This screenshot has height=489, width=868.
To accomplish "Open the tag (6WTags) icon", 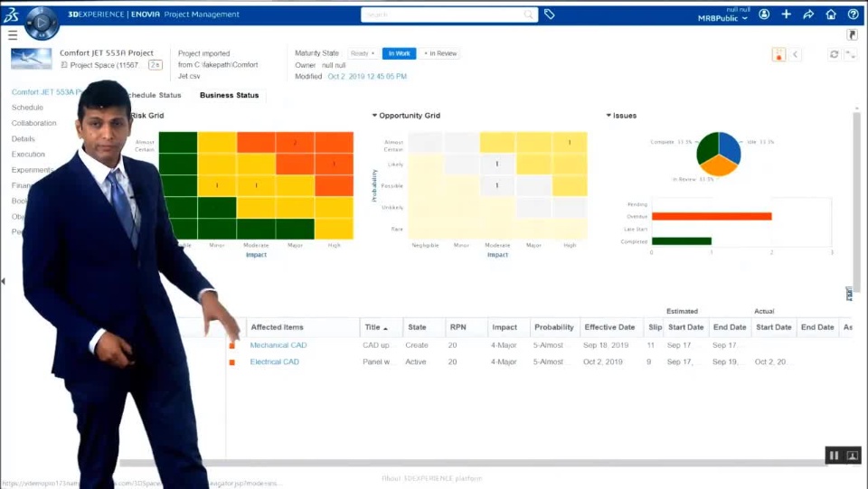I will 549,14.
